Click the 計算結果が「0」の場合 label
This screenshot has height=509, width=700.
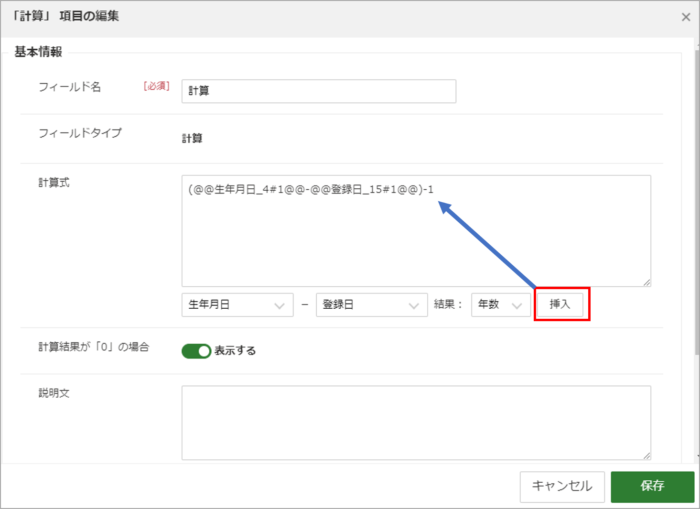[x=94, y=347]
